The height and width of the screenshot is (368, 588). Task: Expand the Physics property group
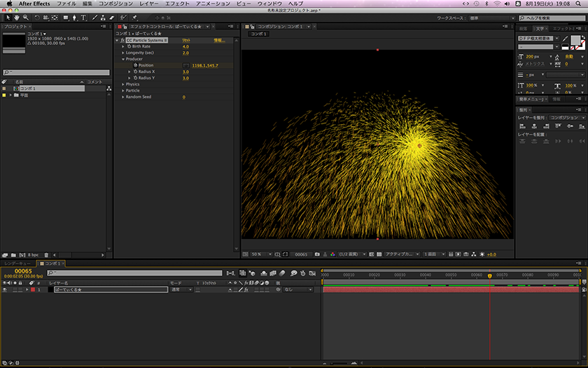click(x=122, y=84)
